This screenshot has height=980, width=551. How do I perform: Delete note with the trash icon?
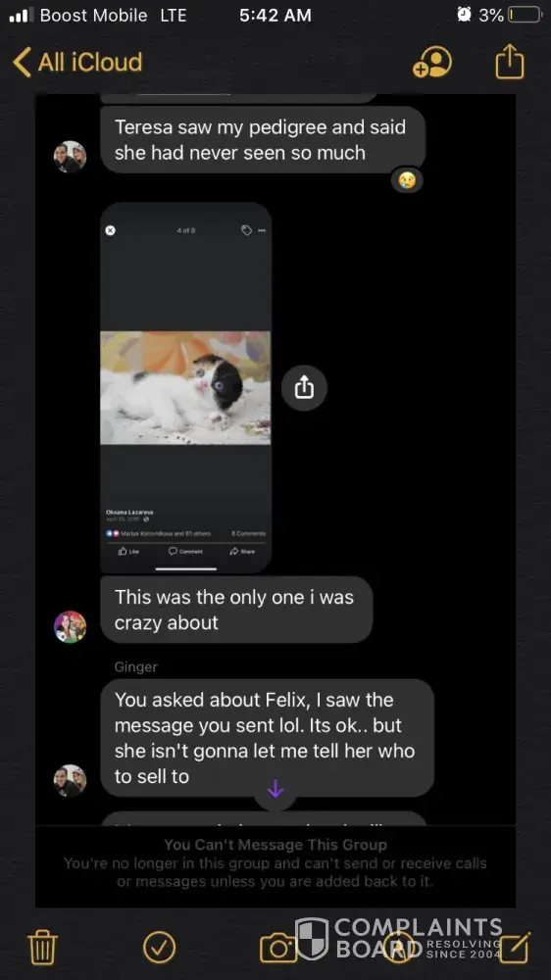(43, 948)
